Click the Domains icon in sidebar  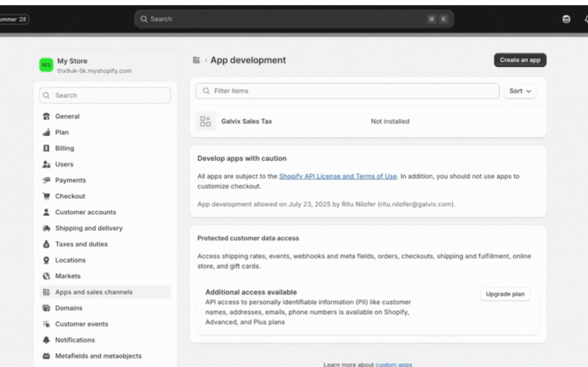tap(46, 308)
